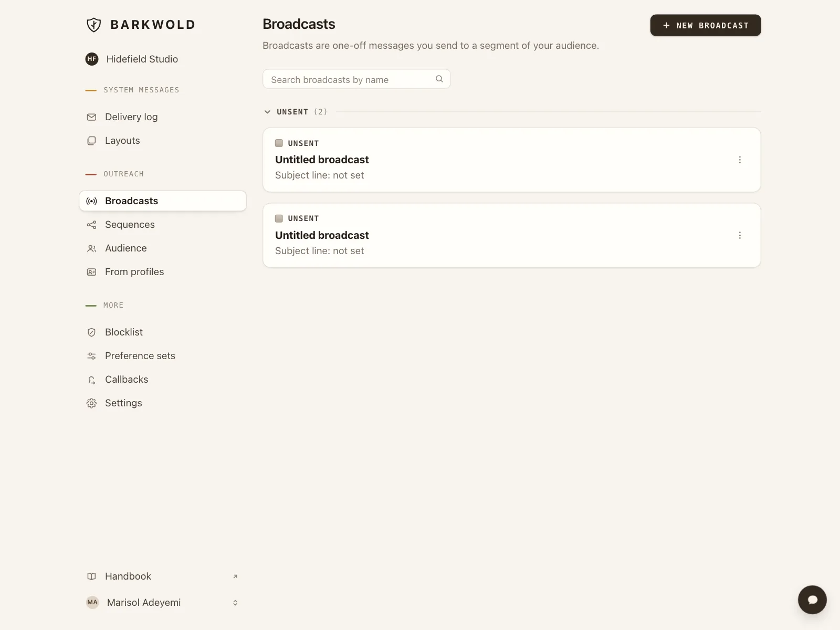Click the search magnifier icon

point(439,79)
